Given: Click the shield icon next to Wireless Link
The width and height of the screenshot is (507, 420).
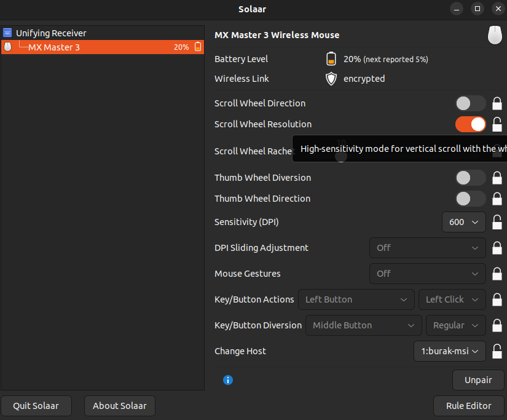Looking at the screenshot, I should click(x=331, y=79).
